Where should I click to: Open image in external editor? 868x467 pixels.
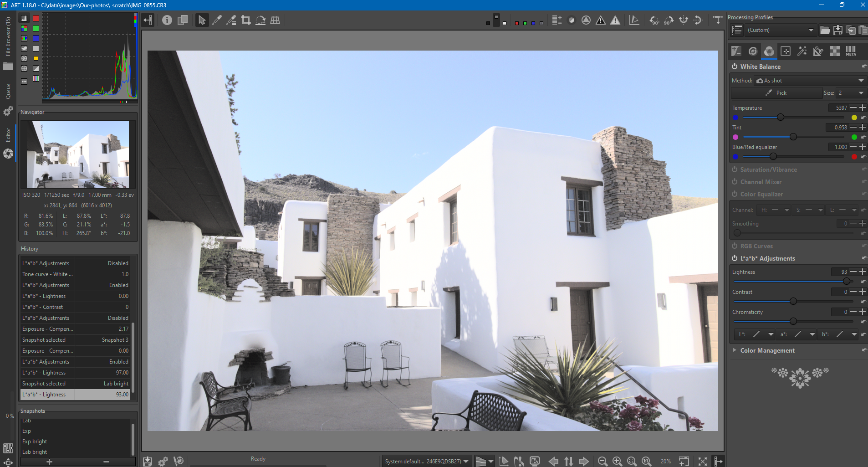pyautogui.click(x=179, y=462)
